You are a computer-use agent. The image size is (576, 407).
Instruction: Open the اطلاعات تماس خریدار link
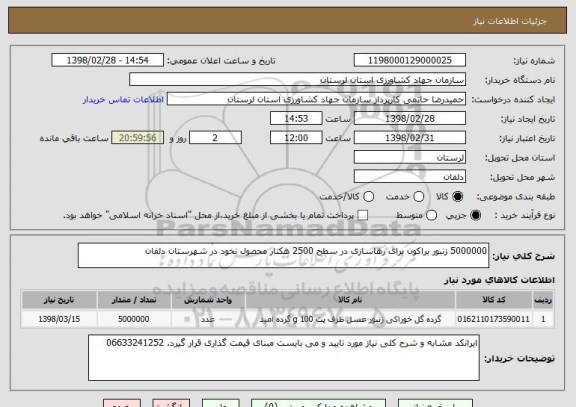click(x=123, y=100)
